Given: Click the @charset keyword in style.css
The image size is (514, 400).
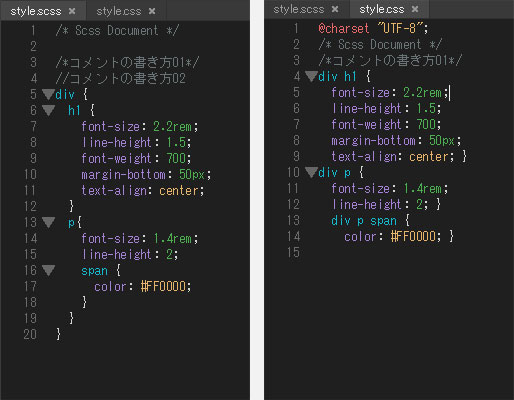Looking at the screenshot, I should point(344,28).
